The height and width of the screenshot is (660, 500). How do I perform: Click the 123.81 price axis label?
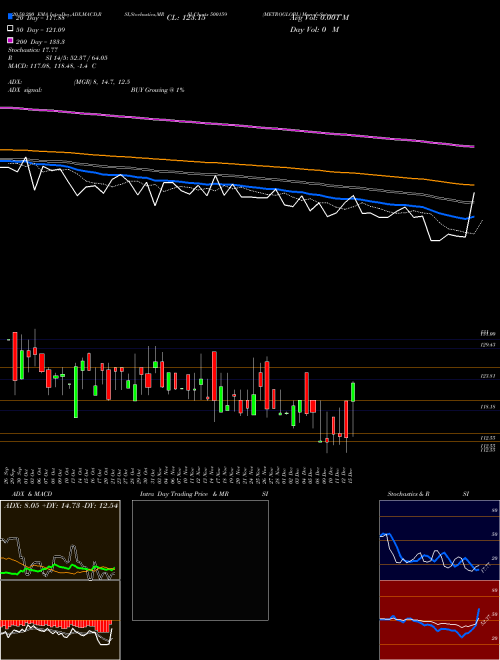(488, 376)
